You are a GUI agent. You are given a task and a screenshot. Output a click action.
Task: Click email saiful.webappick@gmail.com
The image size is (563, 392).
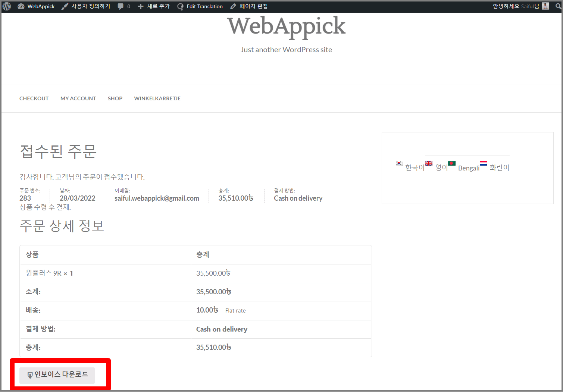point(157,198)
